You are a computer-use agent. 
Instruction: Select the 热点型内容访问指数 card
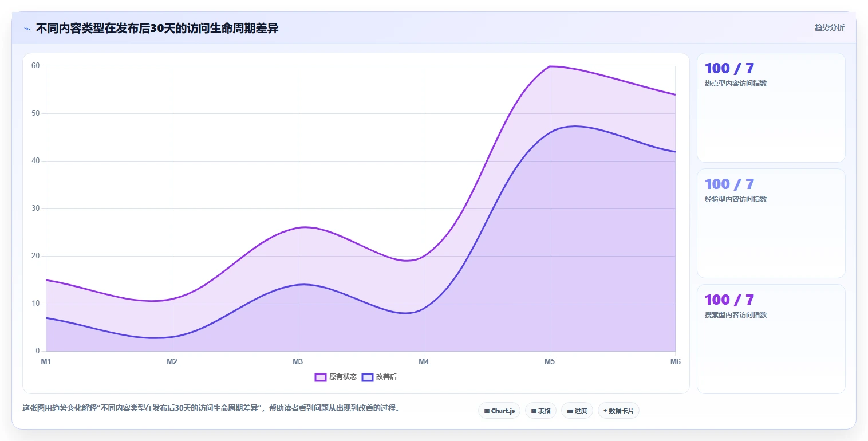pyautogui.click(x=771, y=108)
